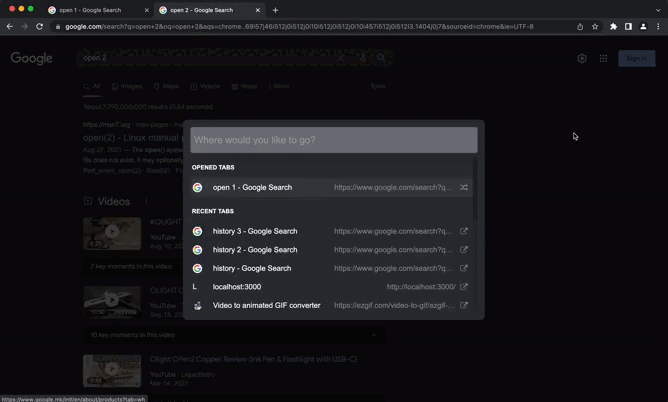Click external link icon for 'history 3' row
Image resolution: width=668 pixels, height=402 pixels.
(464, 231)
